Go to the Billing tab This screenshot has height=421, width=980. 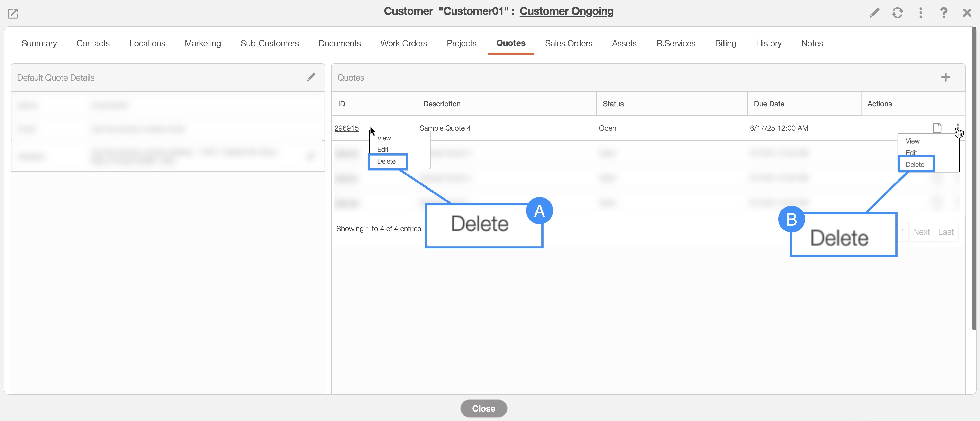coord(725,43)
